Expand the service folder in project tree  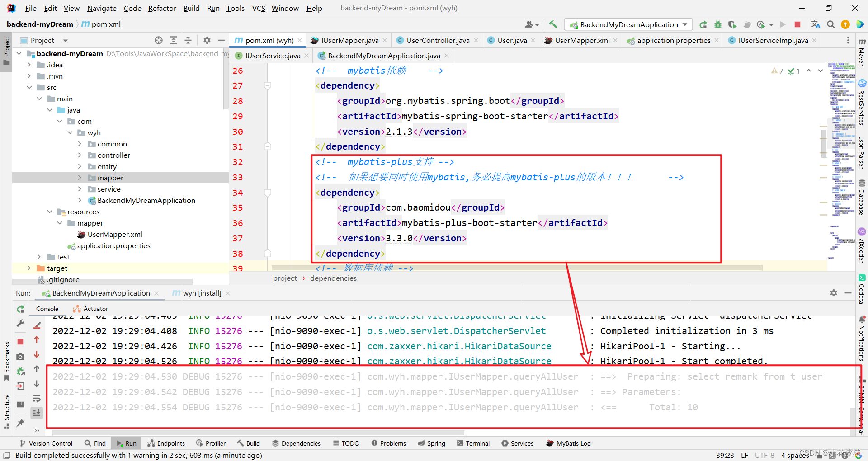tap(80, 189)
